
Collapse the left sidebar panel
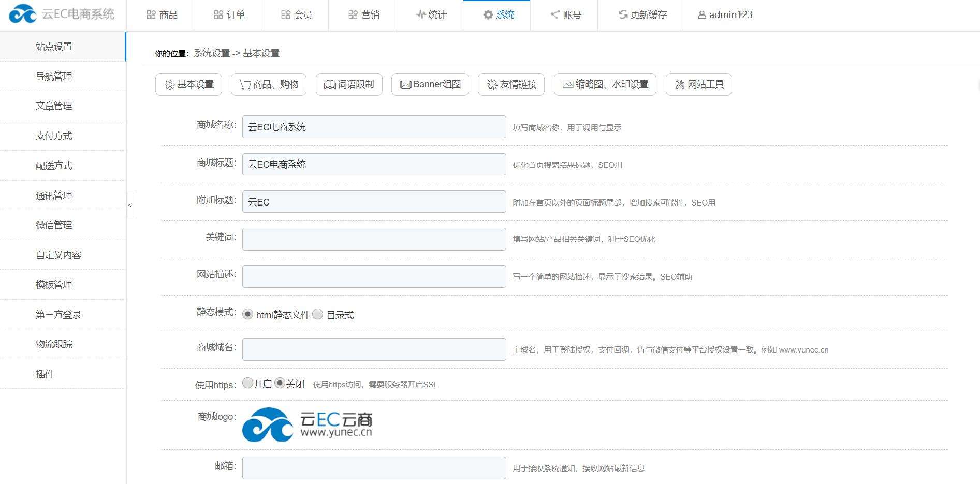[130, 205]
